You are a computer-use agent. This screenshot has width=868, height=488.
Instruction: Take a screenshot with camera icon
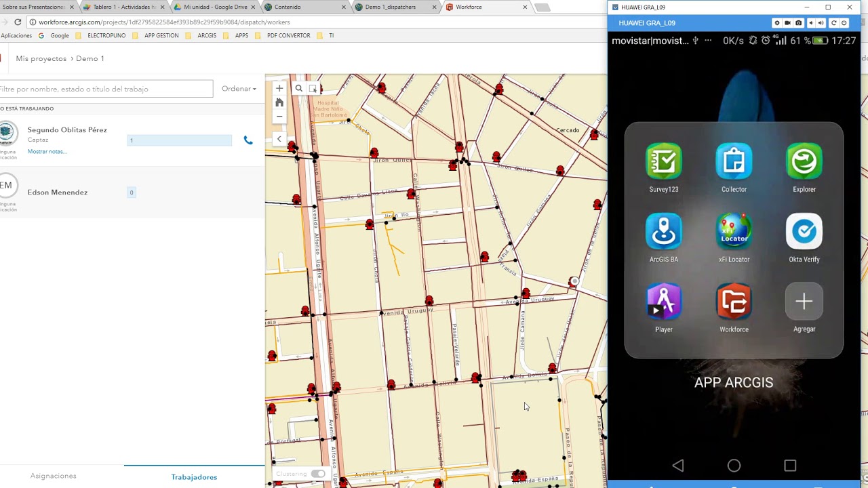tap(798, 23)
